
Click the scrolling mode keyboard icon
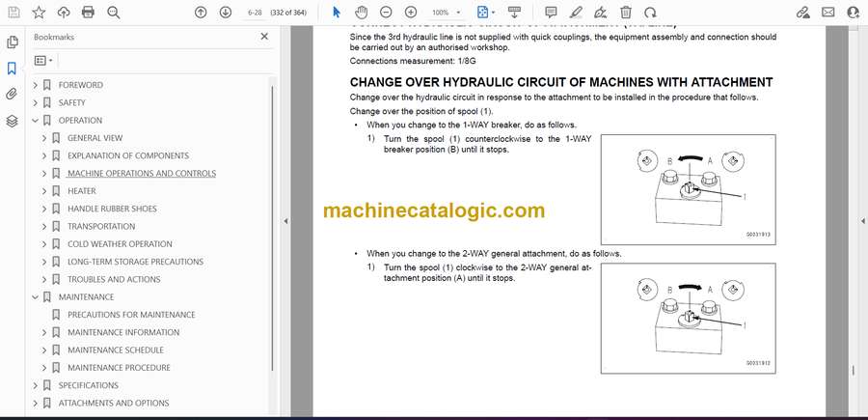(514, 13)
